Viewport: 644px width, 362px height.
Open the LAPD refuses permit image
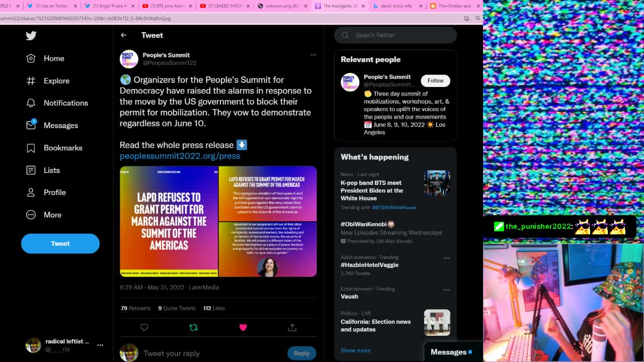point(169,221)
